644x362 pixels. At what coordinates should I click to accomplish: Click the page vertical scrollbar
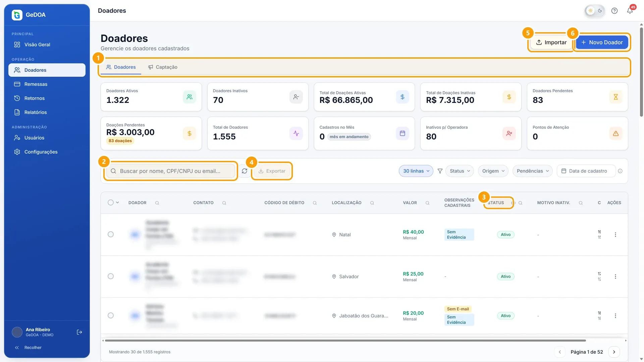[x=641, y=72]
